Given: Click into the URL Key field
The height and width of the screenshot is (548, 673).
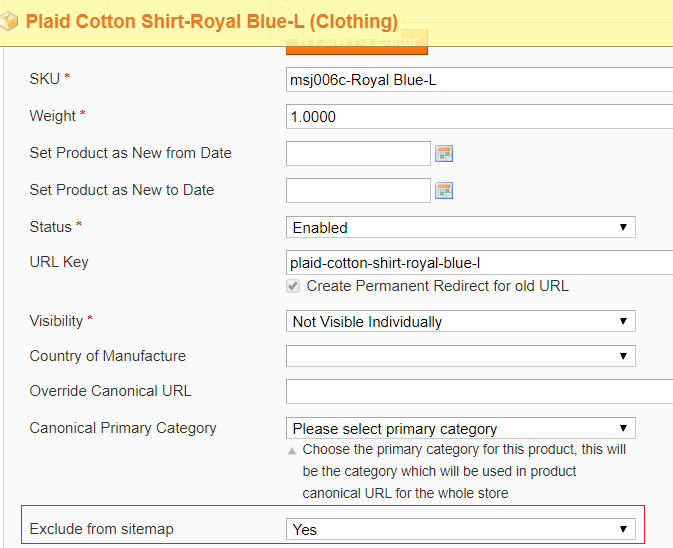Looking at the screenshot, I should 478,263.
